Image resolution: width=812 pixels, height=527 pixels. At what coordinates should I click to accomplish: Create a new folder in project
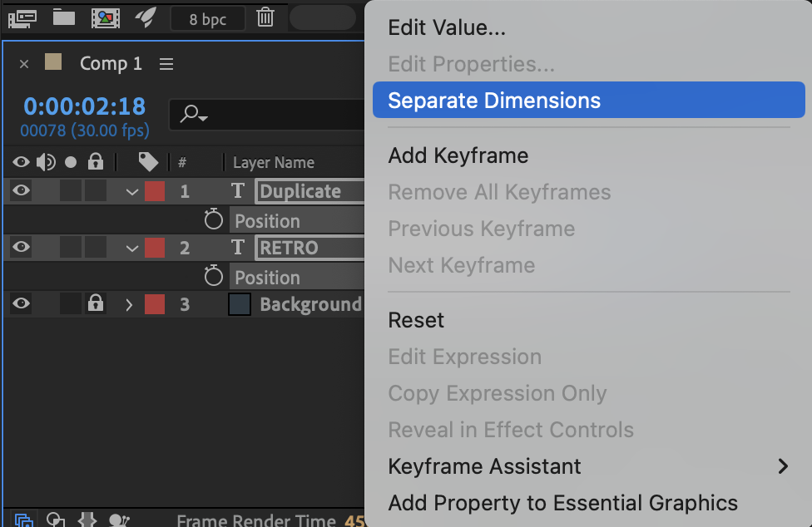click(x=63, y=17)
